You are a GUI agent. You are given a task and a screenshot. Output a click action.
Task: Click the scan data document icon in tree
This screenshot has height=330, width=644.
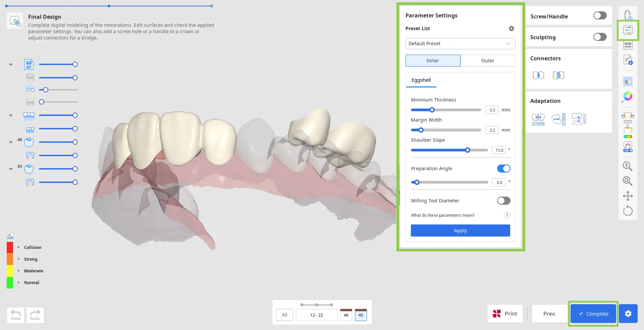pyautogui.click(x=29, y=64)
